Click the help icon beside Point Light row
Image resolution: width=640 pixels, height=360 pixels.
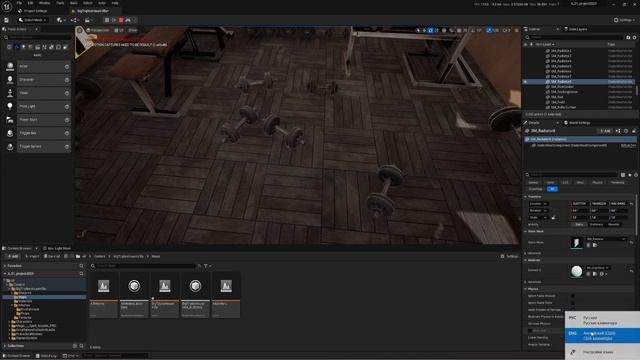(67, 107)
